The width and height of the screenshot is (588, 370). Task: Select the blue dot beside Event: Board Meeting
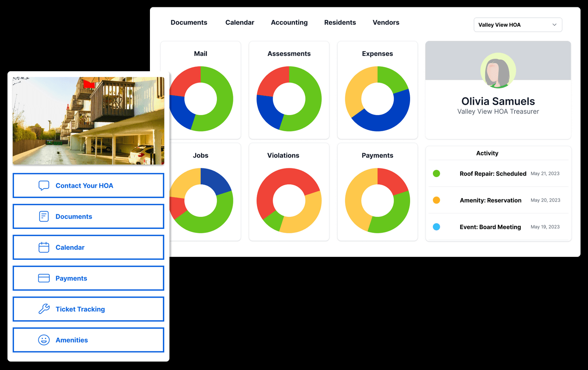click(x=437, y=227)
